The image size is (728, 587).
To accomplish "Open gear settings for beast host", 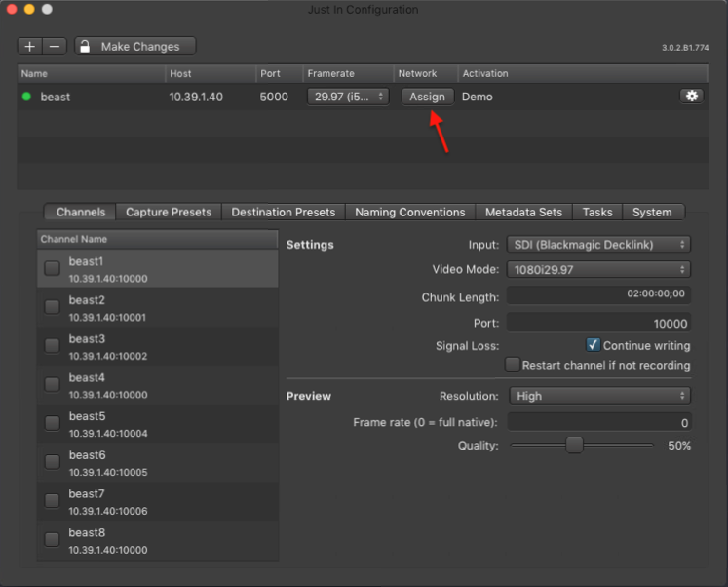I will [x=691, y=97].
